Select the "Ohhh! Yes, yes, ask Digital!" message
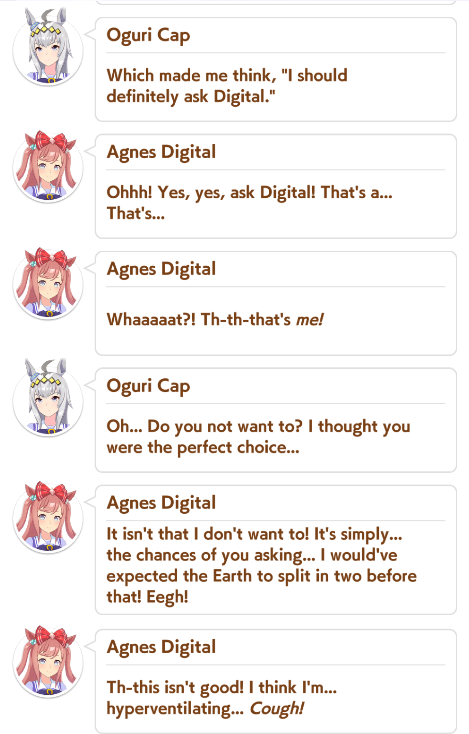This screenshot has width=469, height=734. pos(249,203)
